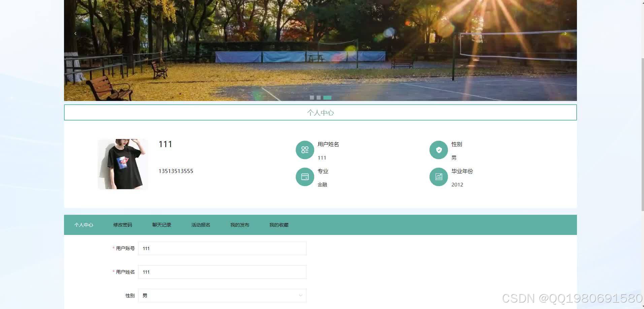The width and height of the screenshot is (644, 309).
Task: Click the dropdown chevron in the gender field
Action: [300, 295]
